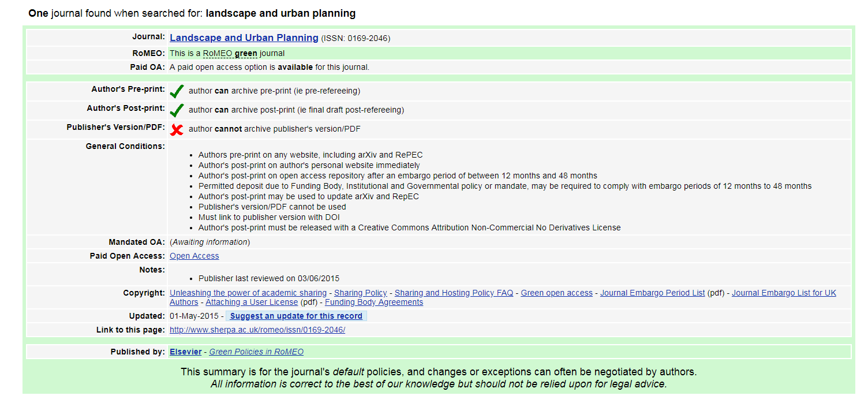
Task: Open the Funding Body Agreements link
Action: (373, 303)
